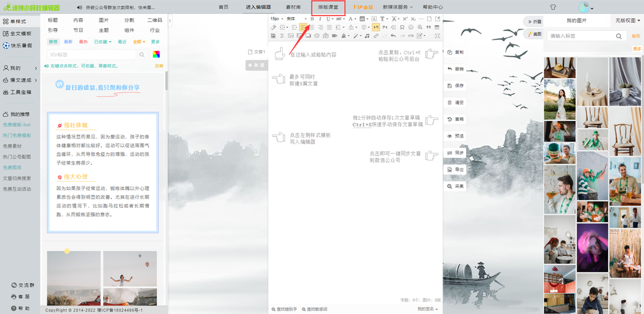Enter fullscreen editing mode icon
The height and width of the screenshot is (314, 644).
(x=437, y=36)
